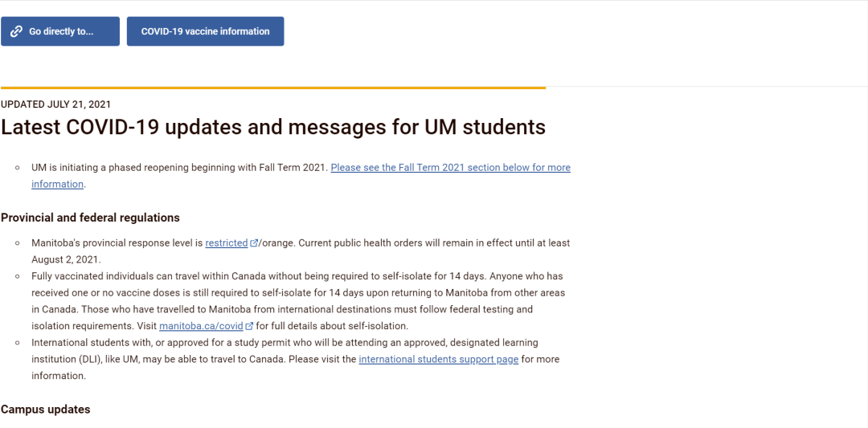Open the Go directly to... button

pyautogui.click(x=60, y=31)
